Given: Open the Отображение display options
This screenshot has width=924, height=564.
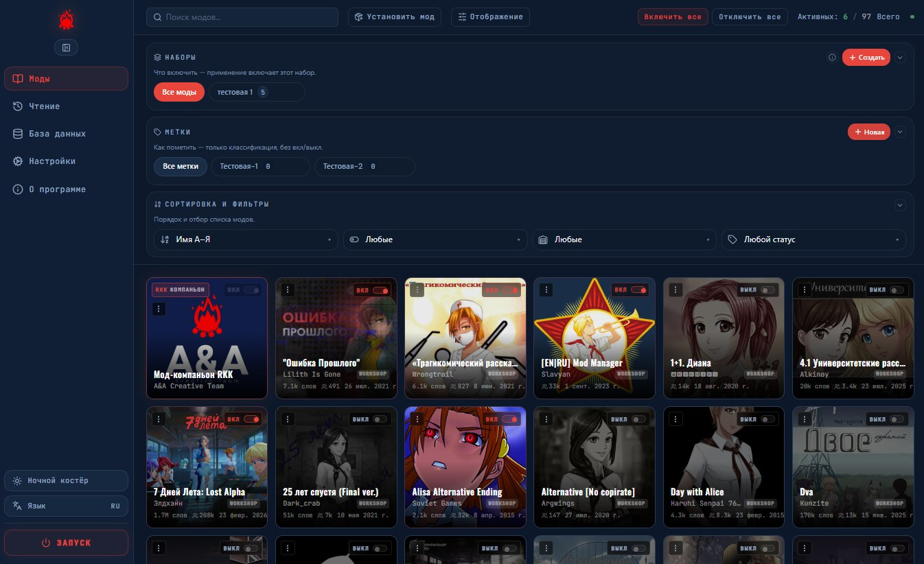Looking at the screenshot, I should pos(490,17).
